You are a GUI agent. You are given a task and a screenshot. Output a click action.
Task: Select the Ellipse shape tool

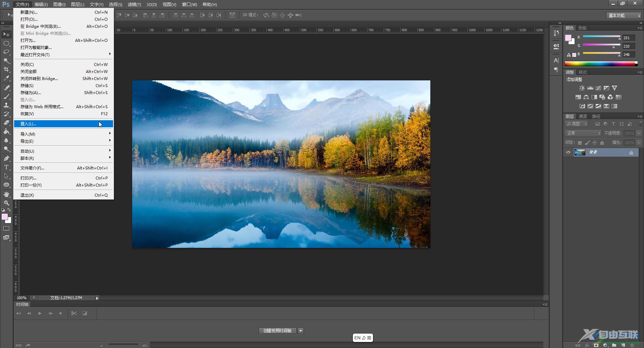click(6, 185)
